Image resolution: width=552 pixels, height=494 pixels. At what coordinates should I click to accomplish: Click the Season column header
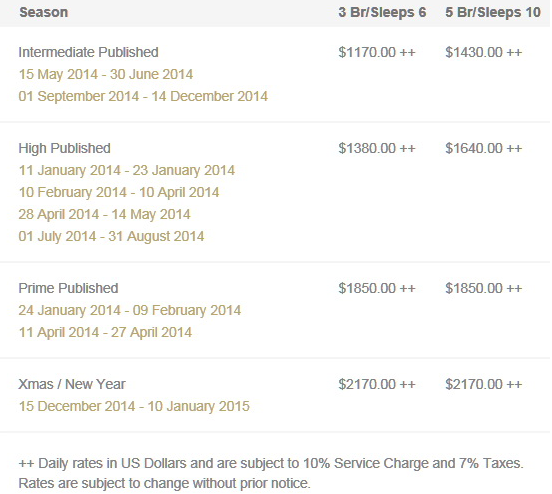(44, 12)
